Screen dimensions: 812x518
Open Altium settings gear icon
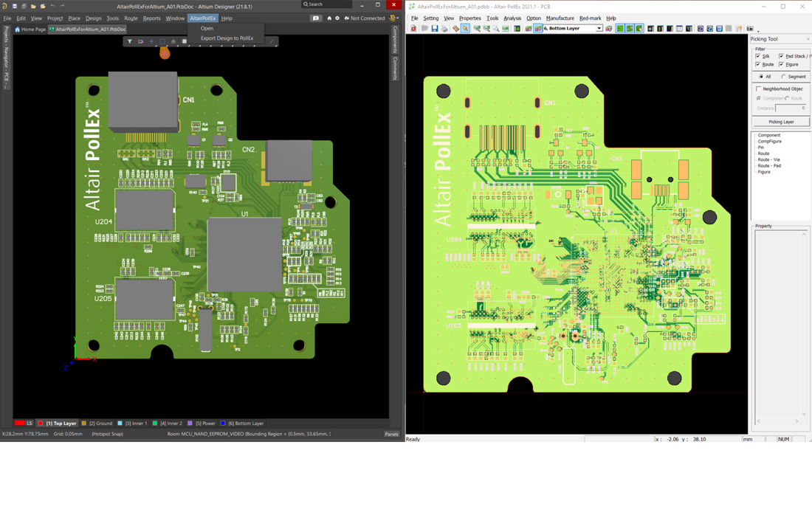pyautogui.click(x=337, y=18)
